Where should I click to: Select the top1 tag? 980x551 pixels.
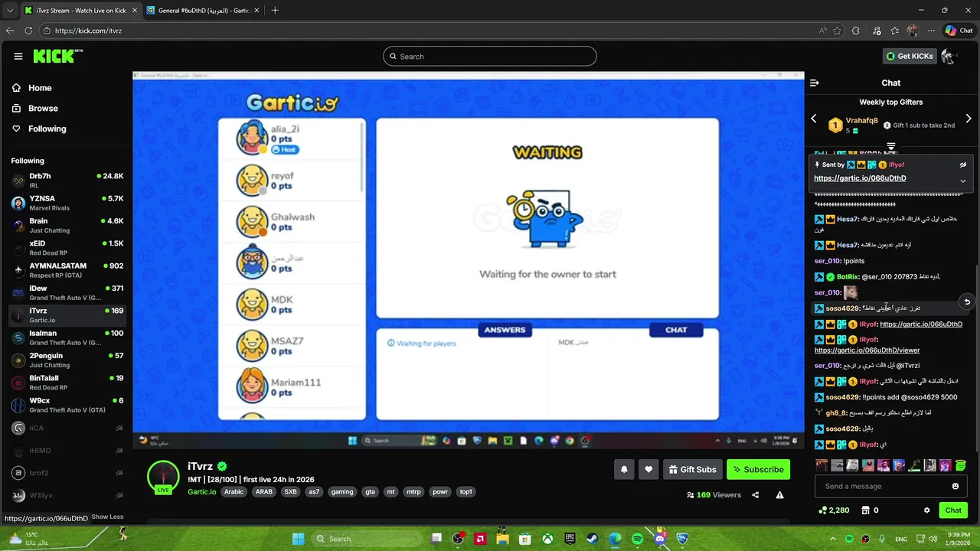[465, 491]
